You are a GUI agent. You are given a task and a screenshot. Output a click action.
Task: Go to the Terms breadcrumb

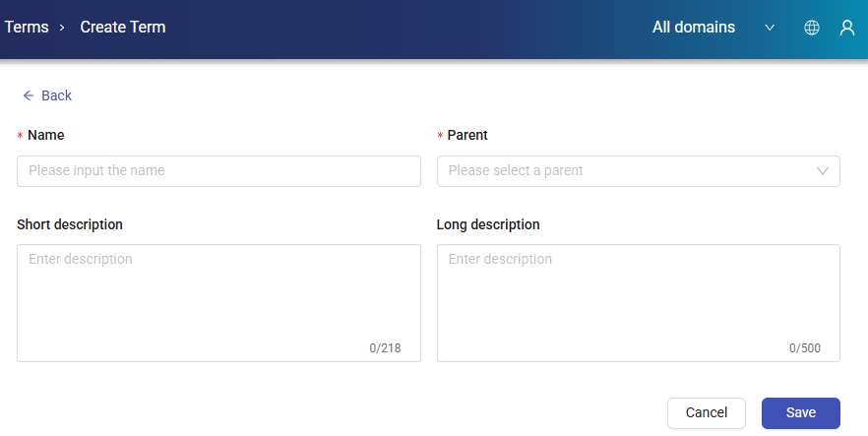[27, 28]
